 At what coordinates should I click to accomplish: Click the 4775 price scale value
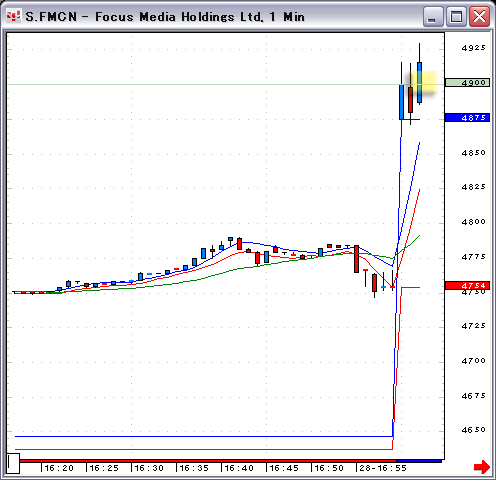473,257
